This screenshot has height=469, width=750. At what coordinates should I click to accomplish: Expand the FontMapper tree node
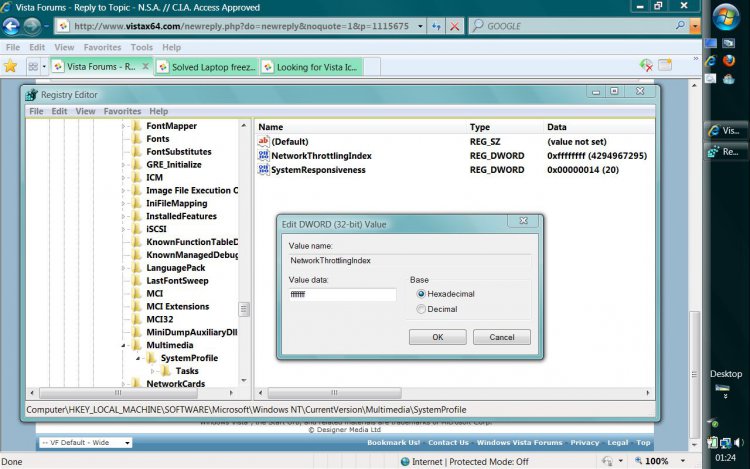point(123,126)
